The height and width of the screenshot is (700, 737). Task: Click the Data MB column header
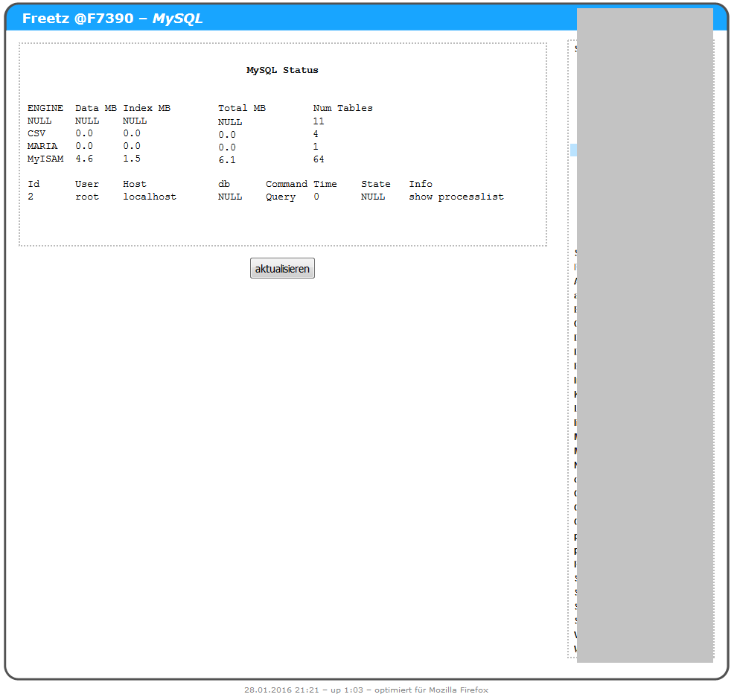[96, 108]
